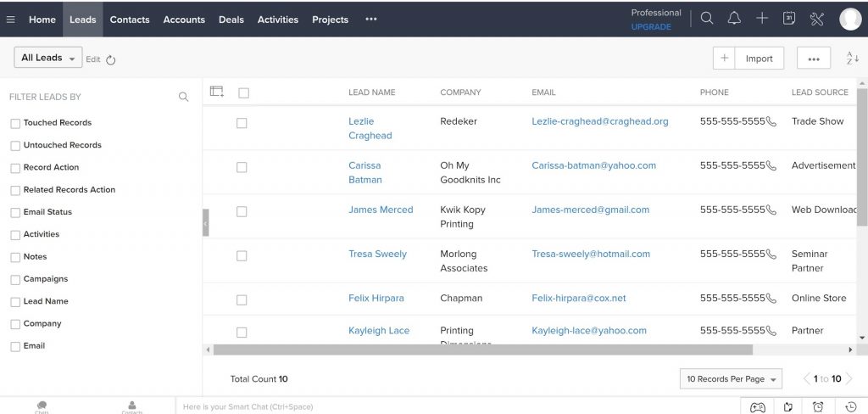
Task: Tick the Email Status filter
Action: click(x=15, y=213)
